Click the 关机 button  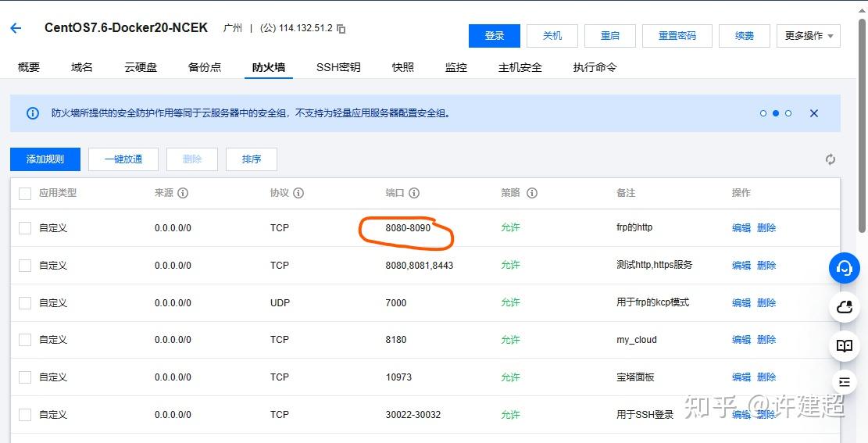[552, 36]
